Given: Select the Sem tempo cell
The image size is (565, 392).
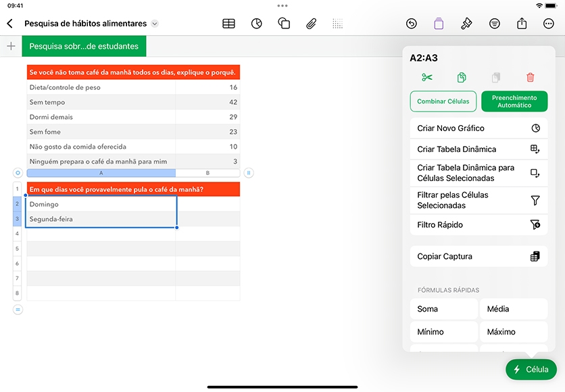Looking at the screenshot, I should pyautogui.click(x=101, y=102).
